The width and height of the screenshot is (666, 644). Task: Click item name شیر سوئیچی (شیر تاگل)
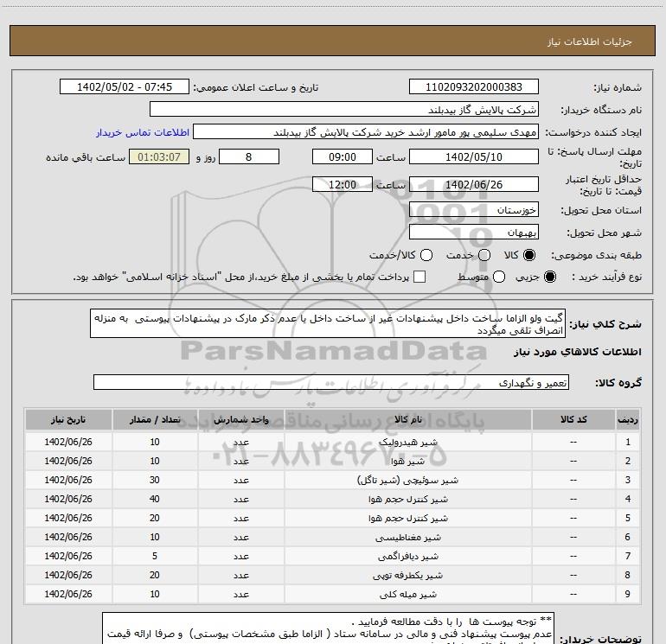pos(407,480)
